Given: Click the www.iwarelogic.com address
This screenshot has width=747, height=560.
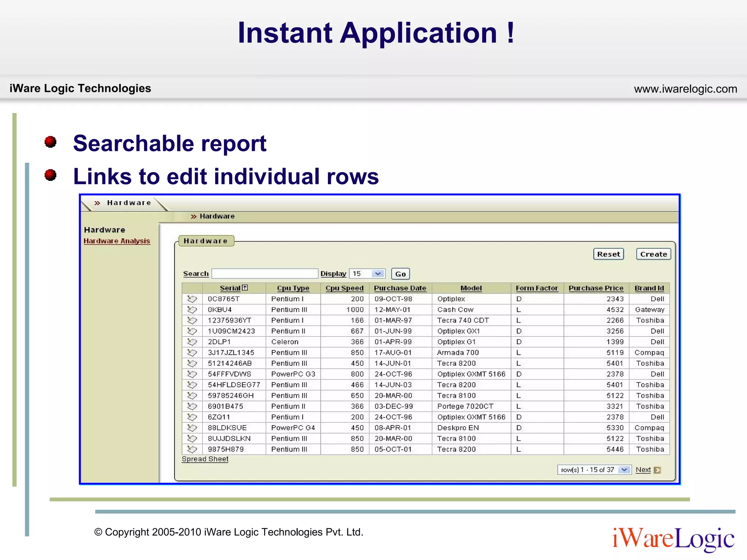Looking at the screenshot, I should [x=685, y=89].
